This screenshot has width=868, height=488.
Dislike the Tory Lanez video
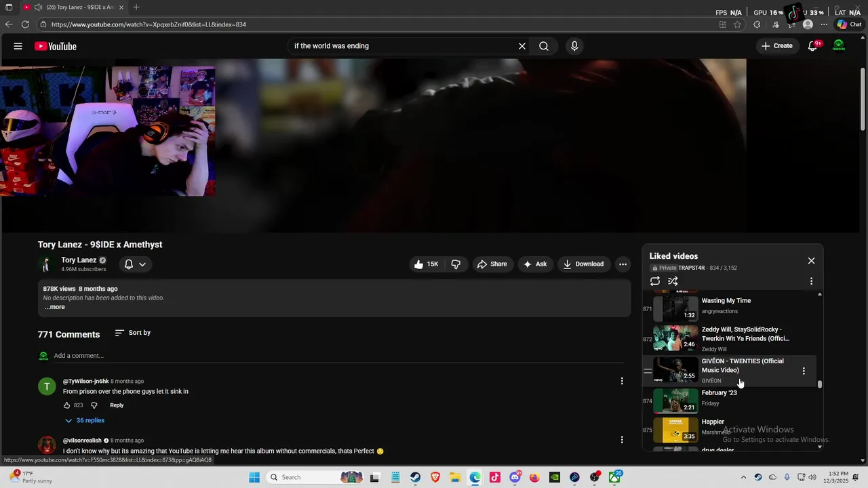click(456, 264)
